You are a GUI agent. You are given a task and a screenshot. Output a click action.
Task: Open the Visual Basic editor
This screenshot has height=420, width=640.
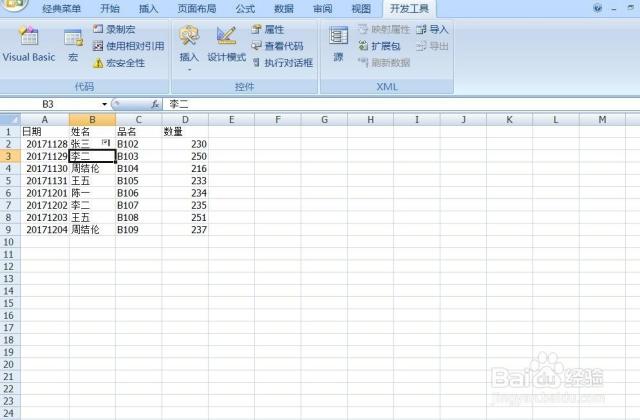[x=28, y=44]
